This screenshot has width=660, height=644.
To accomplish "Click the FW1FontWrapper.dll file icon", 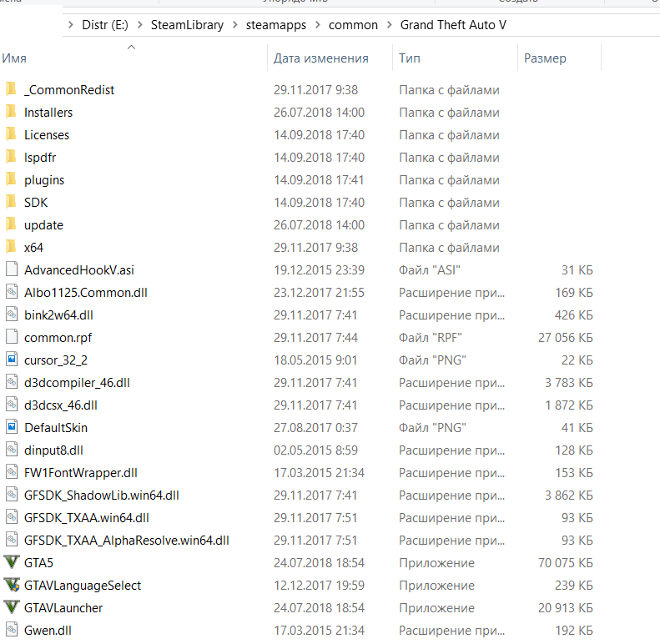I will point(12,472).
